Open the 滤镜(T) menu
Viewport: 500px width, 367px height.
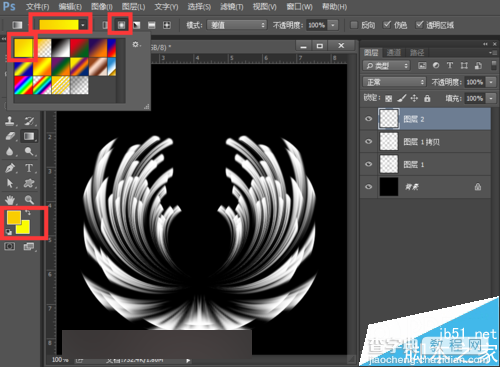[x=232, y=7]
